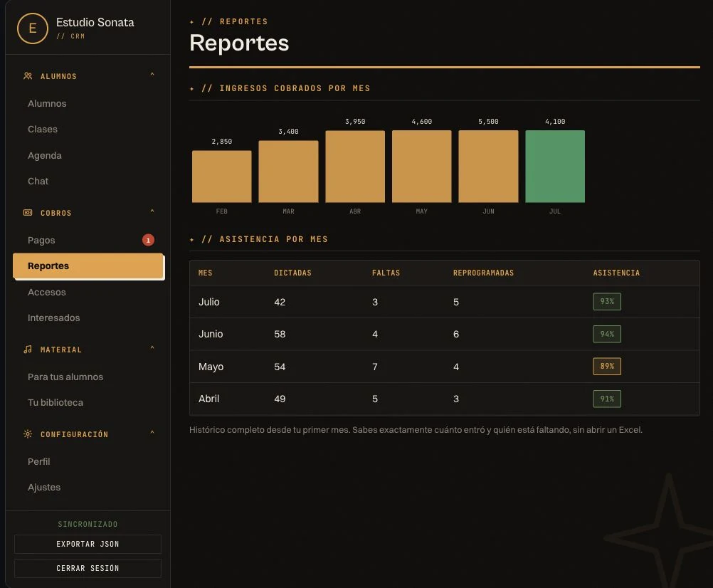Go to Clases in the sidebar
The width and height of the screenshot is (713, 588).
tap(42, 129)
